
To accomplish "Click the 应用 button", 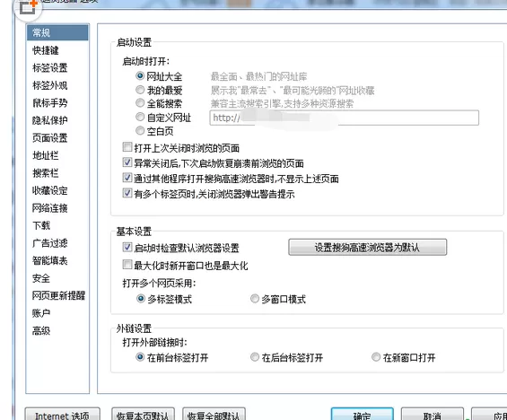I will pos(489,414).
